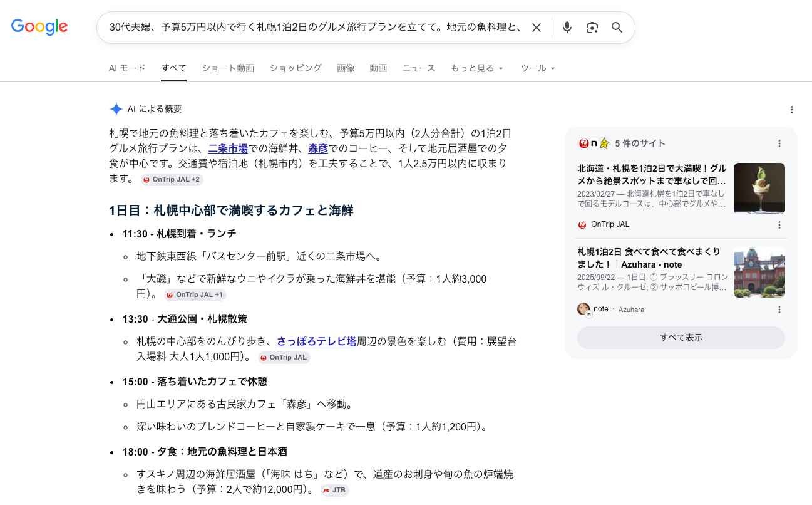Click the すべて表示 button
Image resolution: width=812 pixels, height=505 pixels.
pyautogui.click(x=681, y=338)
